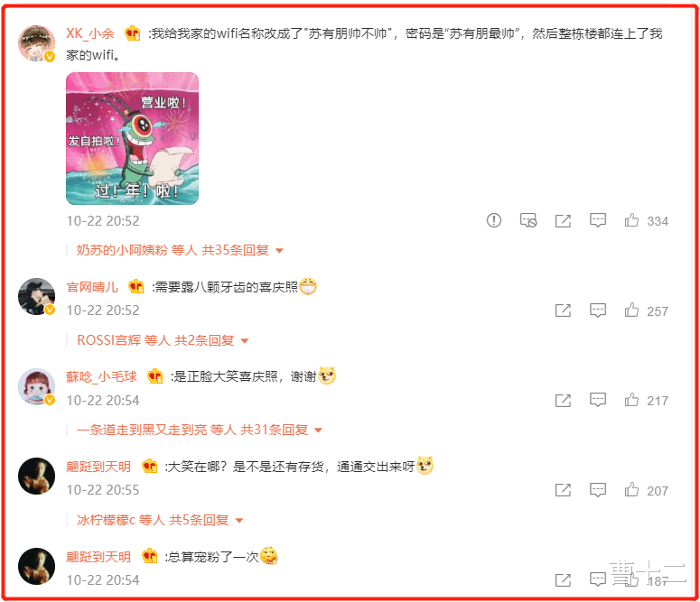
Task: Expand the 共31条回复 replies under 蘇唸_小毛球
Action: (x=199, y=431)
